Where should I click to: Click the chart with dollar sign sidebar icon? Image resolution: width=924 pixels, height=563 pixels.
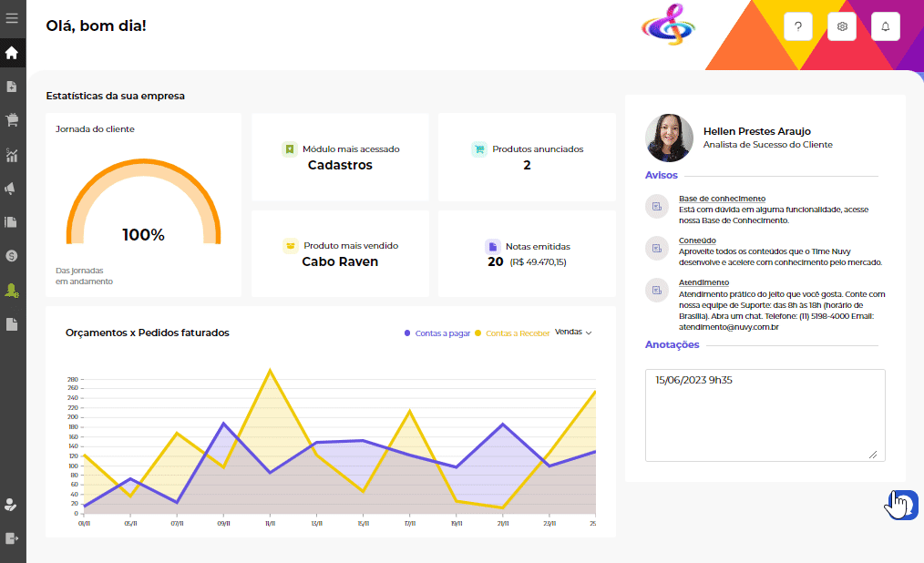(12, 154)
